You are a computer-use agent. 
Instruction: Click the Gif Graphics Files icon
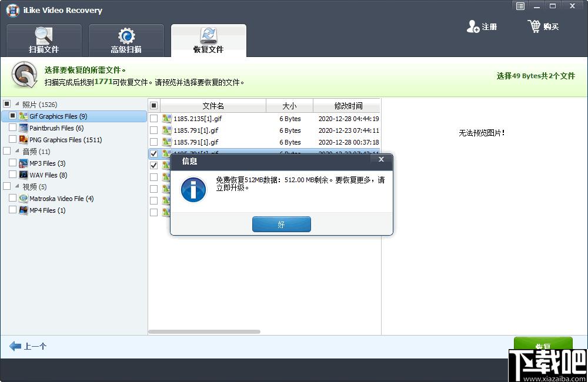[24, 116]
